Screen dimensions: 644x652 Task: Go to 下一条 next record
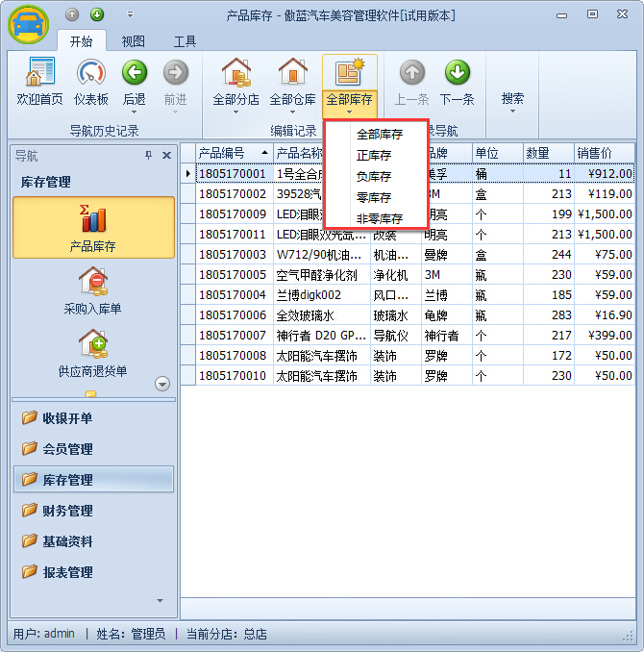coord(457,73)
